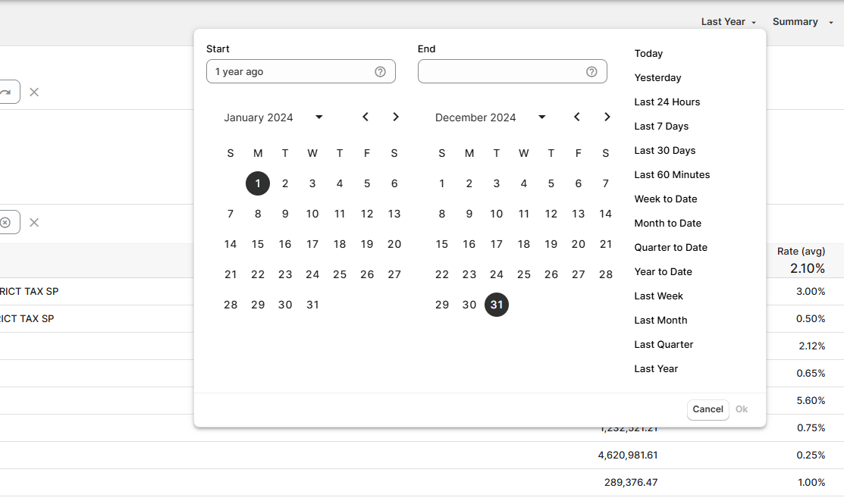The image size is (844, 504).
Task: Go to next month on the January calendar
Action: coord(396,117)
